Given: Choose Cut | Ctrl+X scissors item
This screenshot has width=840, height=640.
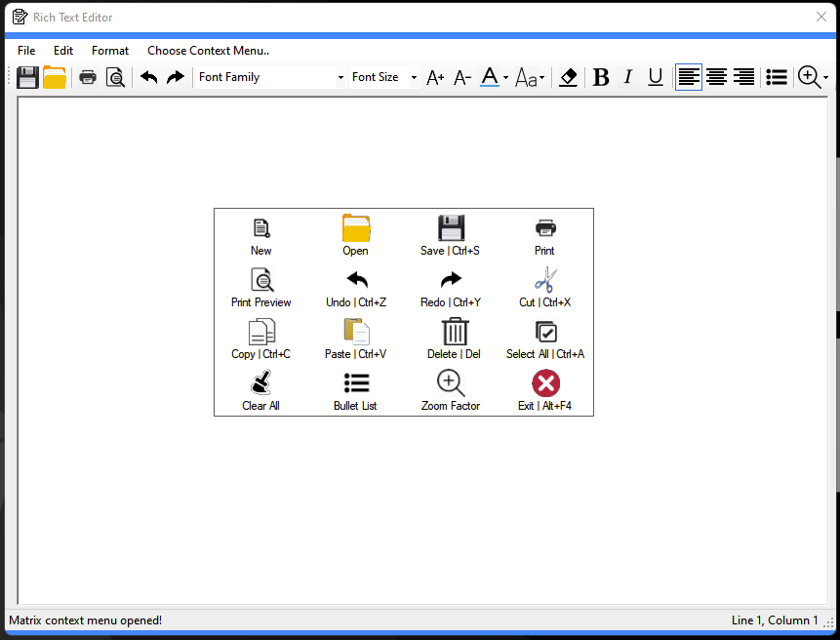Looking at the screenshot, I should [544, 287].
